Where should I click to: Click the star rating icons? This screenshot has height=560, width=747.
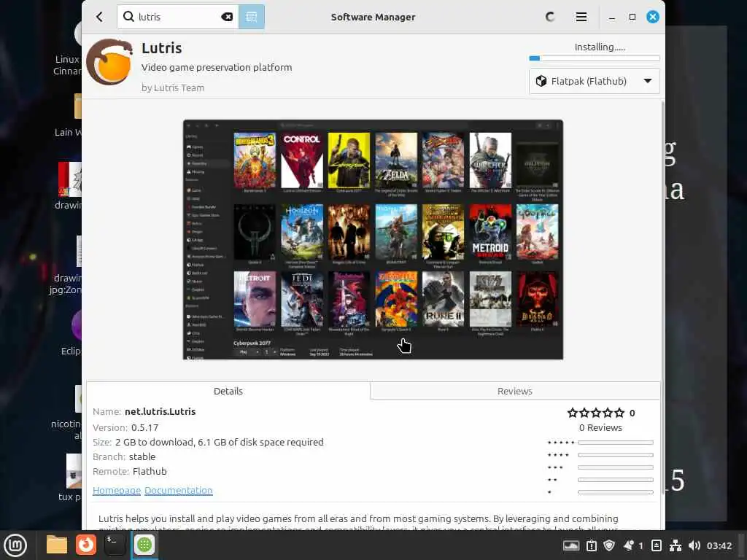(x=595, y=413)
